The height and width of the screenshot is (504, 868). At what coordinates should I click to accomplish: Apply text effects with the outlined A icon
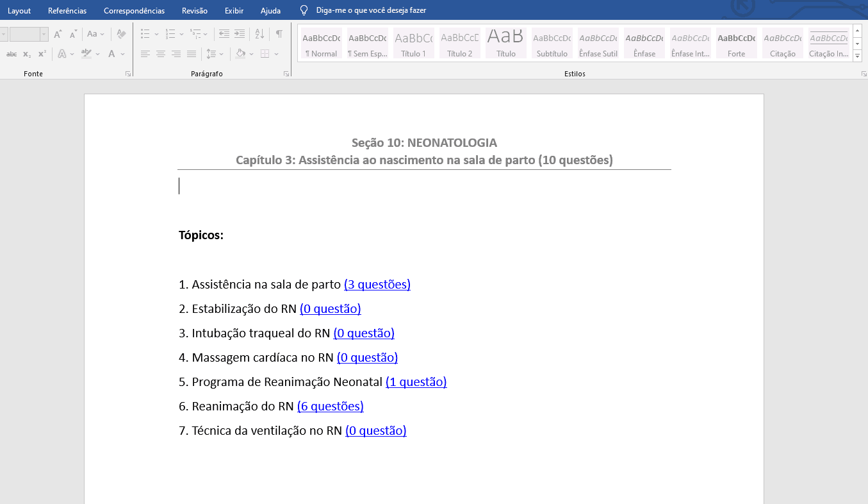pos(61,54)
